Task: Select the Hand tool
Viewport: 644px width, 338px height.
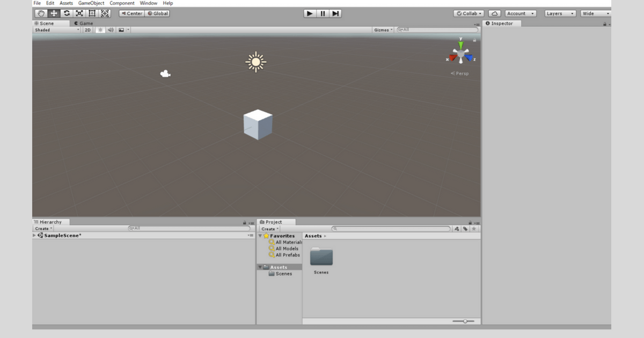Action: coord(40,13)
